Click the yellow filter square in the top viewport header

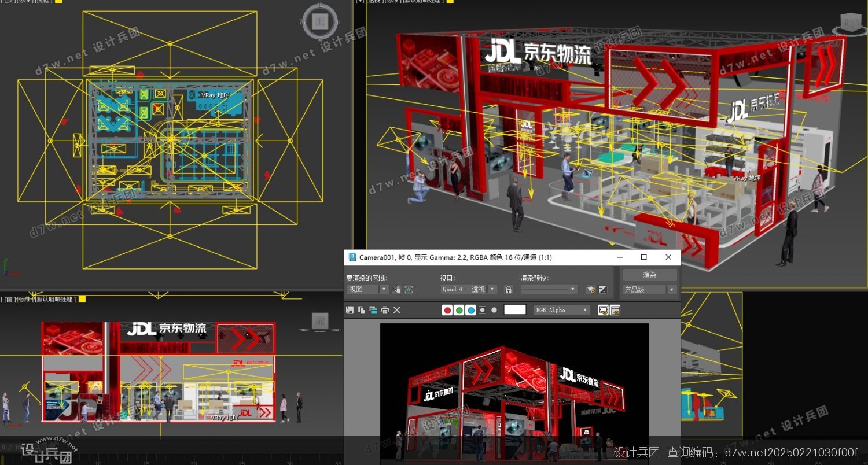pyautogui.click(x=58, y=1)
